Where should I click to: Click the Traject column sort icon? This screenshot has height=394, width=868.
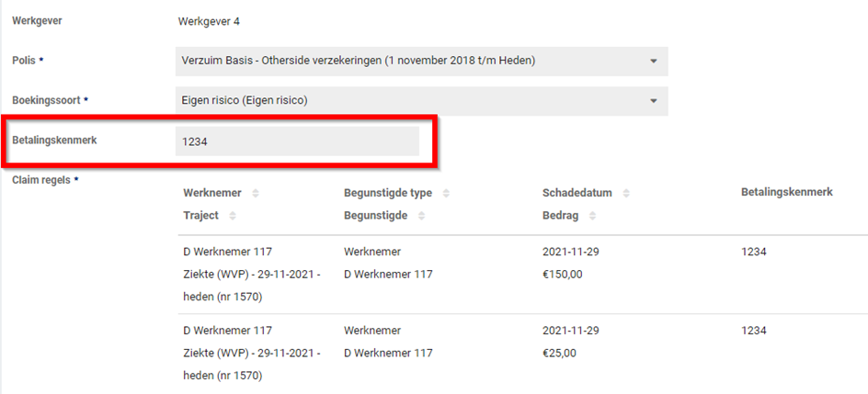[233, 215]
